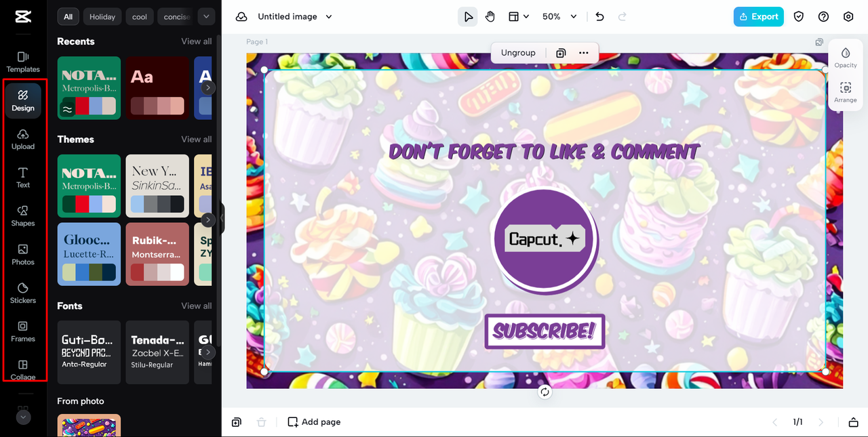Open the layout view dropdown
The height and width of the screenshot is (437, 868).
click(x=519, y=17)
